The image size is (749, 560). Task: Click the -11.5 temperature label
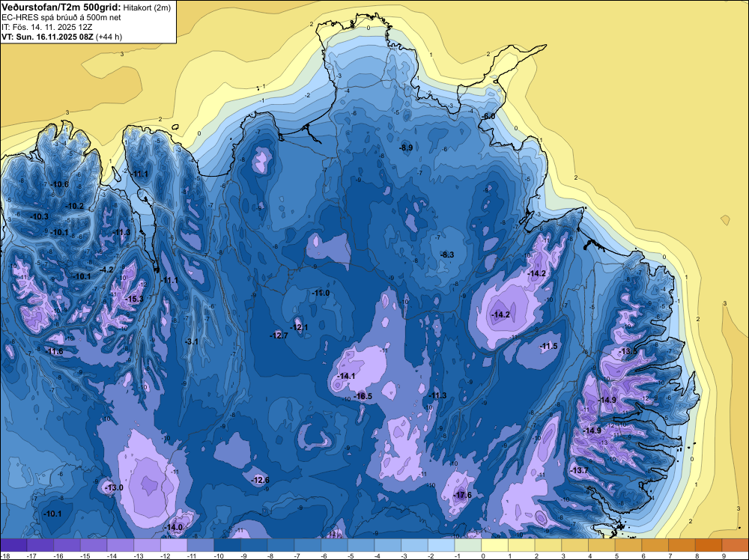548,346
